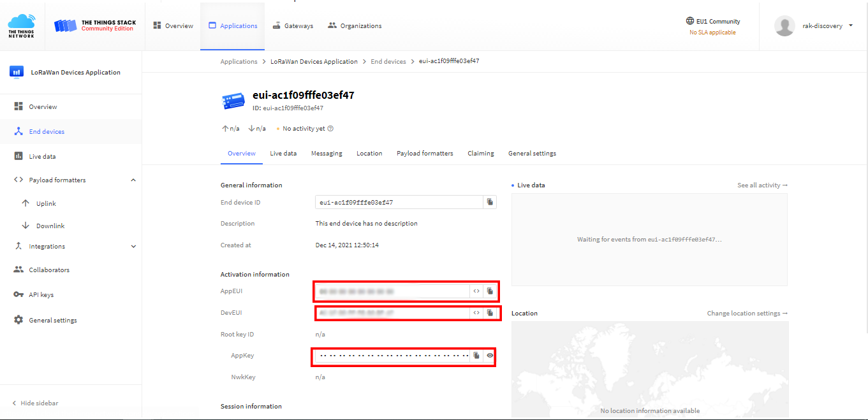Image resolution: width=868 pixels, height=420 pixels.
Task: Copy the End device ID using its copy icon
Action: point(490,201)
